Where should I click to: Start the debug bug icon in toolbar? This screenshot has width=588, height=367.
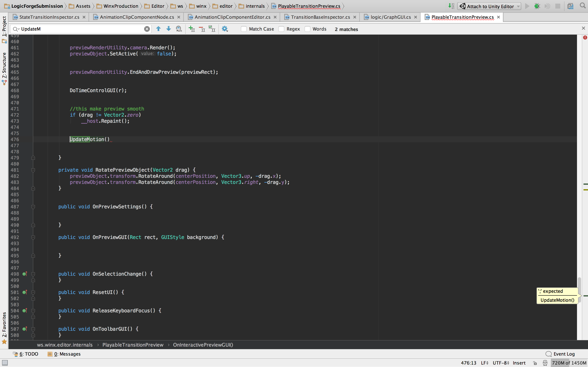537,6
